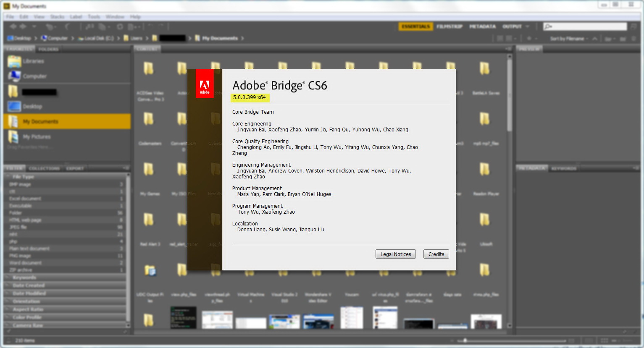Expand the Date Created filter section
Image resolution: width=644 pixels, height=348 pixels.
65,285
